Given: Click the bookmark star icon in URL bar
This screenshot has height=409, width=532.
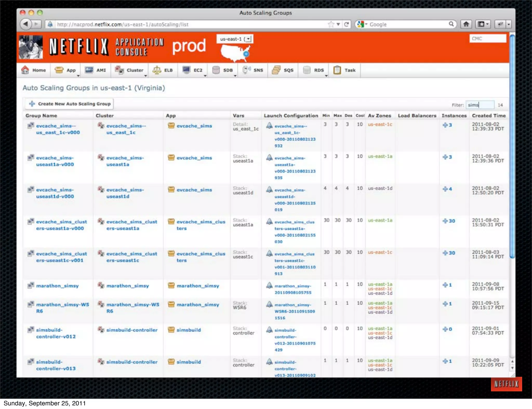Looking at the screenshot, I should (x=331, y=24).
